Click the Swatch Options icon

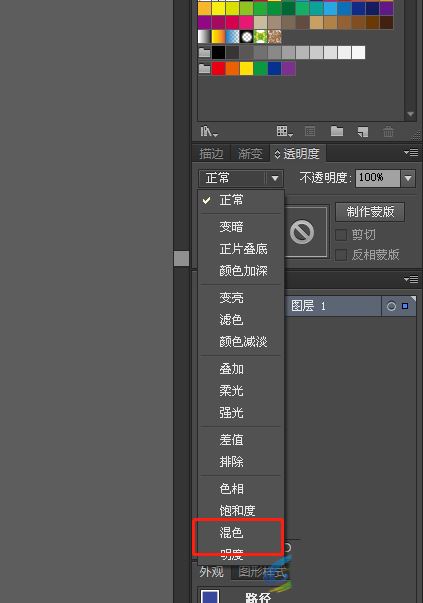click(310, 132)
